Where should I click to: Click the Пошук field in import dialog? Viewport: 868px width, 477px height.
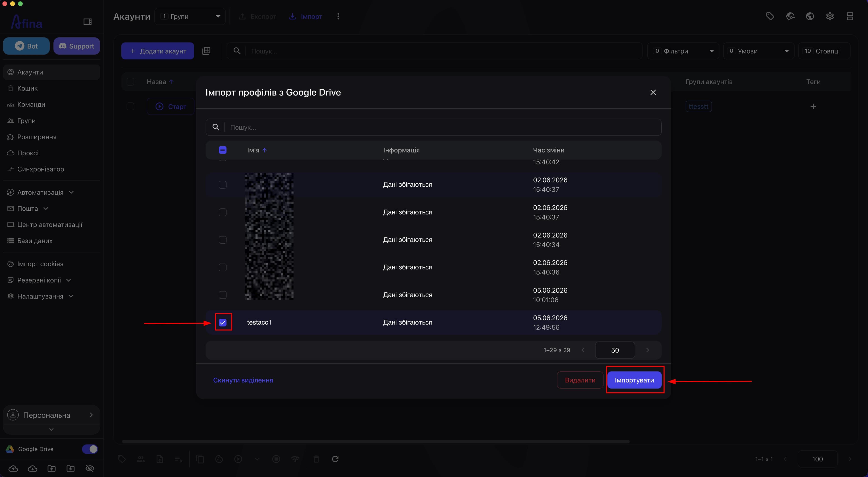pyautogui.click(x=433, y=127)
